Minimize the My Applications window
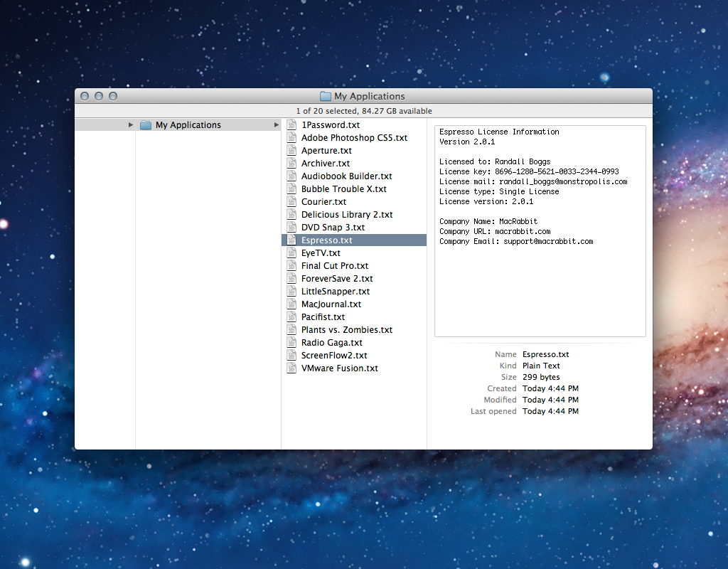Image resolution: width=728 pixels, height=569 pixels. click(98, 96)
